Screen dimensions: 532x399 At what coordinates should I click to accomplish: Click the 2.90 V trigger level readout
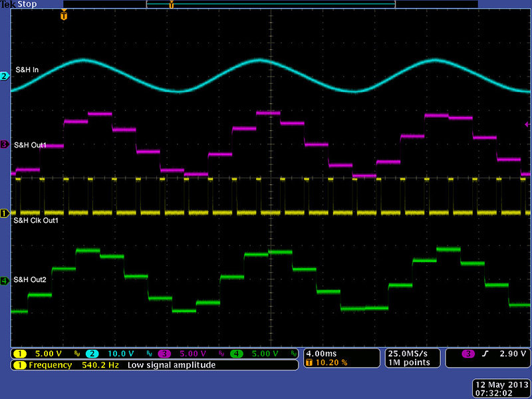point(510,354)
